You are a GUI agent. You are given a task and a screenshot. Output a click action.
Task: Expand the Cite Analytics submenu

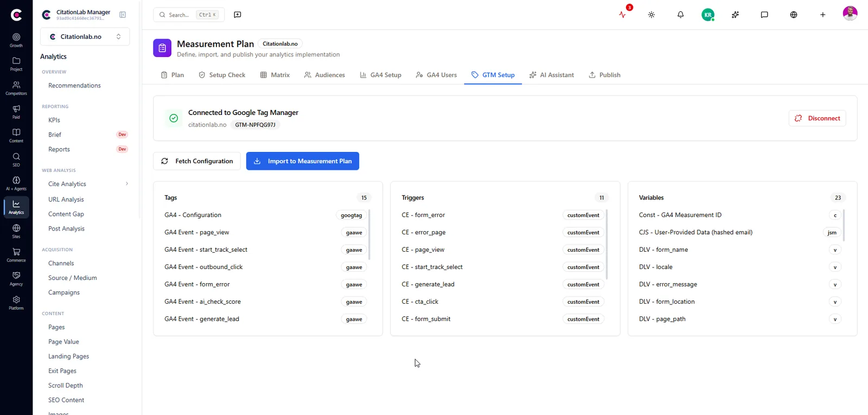coord(127,184)
